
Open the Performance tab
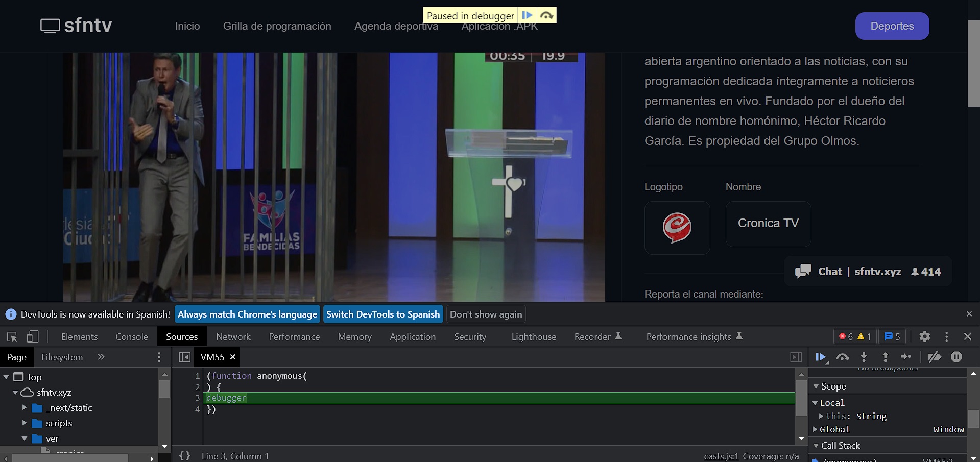click(294, 336)
